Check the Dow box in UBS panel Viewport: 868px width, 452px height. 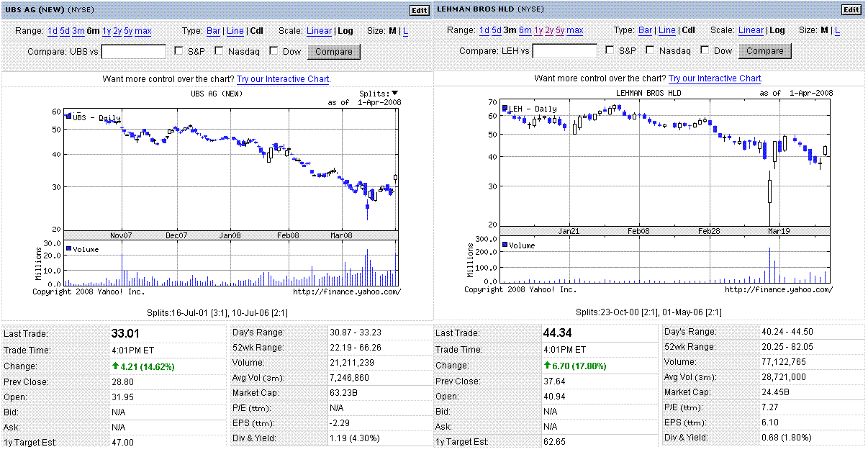(x=273, y=51)
